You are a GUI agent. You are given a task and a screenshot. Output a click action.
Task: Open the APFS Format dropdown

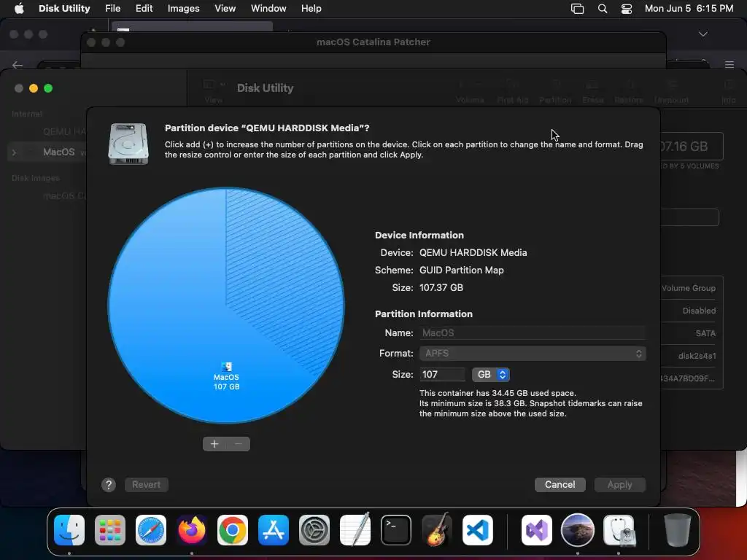533,354
